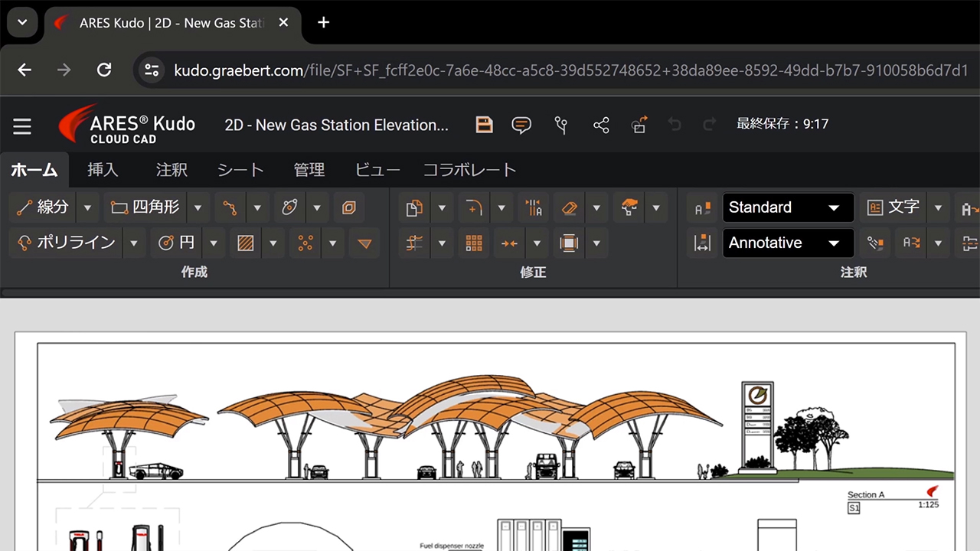Click the eraser delete icon
This screenshot has height=551, width=980.
coord(568,207)
